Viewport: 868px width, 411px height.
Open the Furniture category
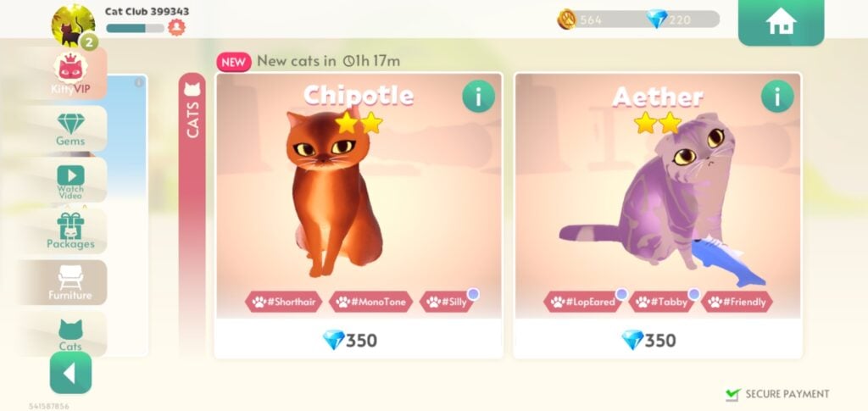(70, 283)
